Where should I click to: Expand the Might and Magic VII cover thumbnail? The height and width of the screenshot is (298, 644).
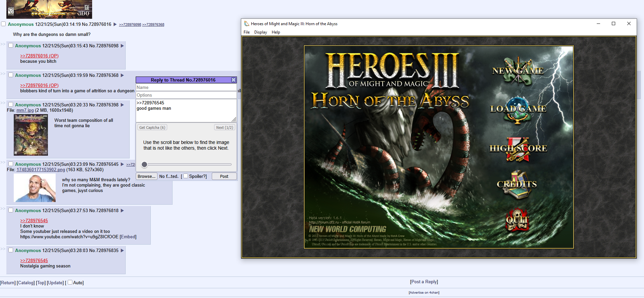(31, 135)
